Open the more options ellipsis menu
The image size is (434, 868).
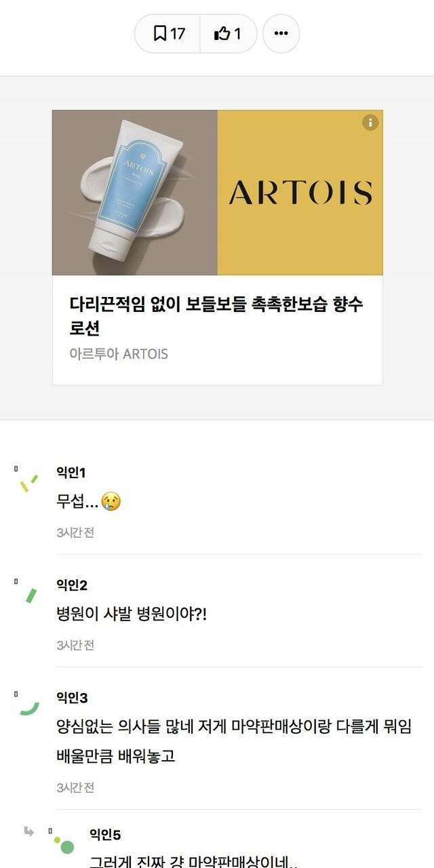click(x=281, y=33)
